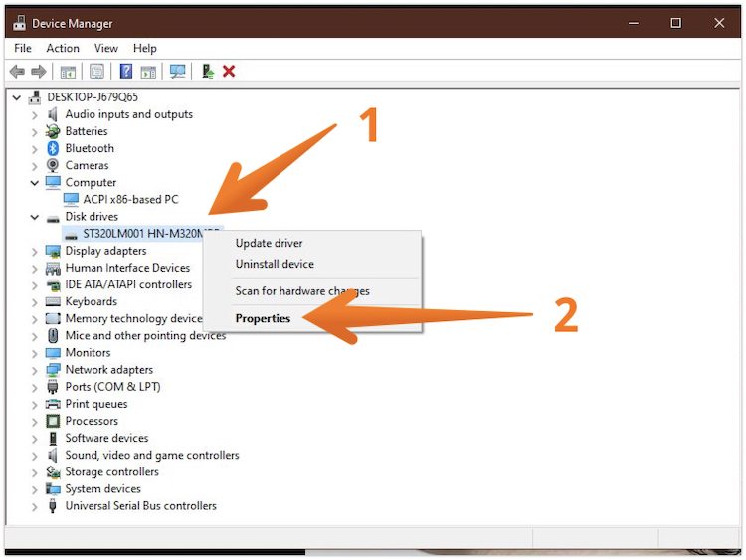Click the Cameras icon in the device tree
The width and height of the screenshot is (746, 560).
(x=53, y=165)
